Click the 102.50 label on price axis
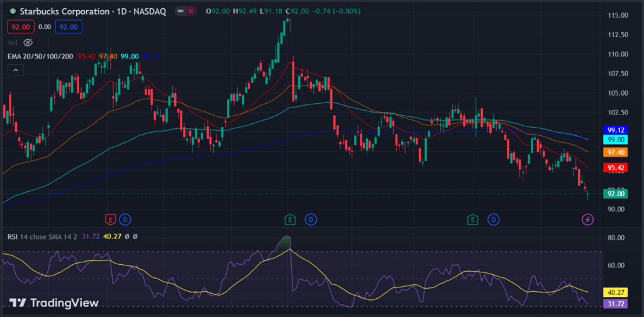This screenshot has height=317, width=644. pos(618,112)
